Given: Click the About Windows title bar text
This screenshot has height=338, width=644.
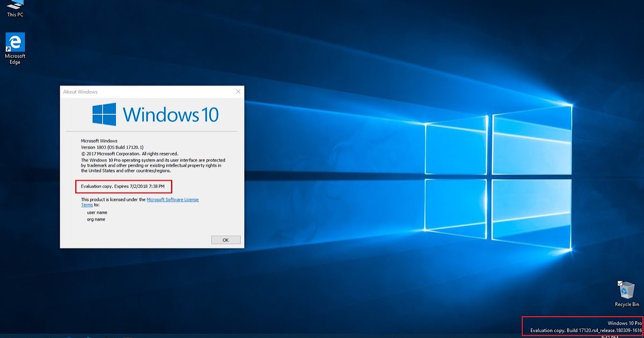Looking at the screenshot, I should [80, 92].
